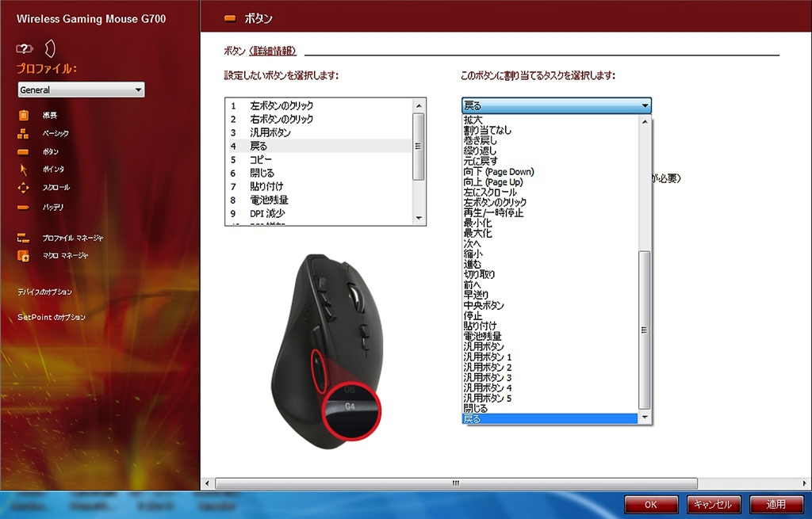Open the バッテリ settings label
This screenshot has width=812, height=519.
[x=53, y=207]
